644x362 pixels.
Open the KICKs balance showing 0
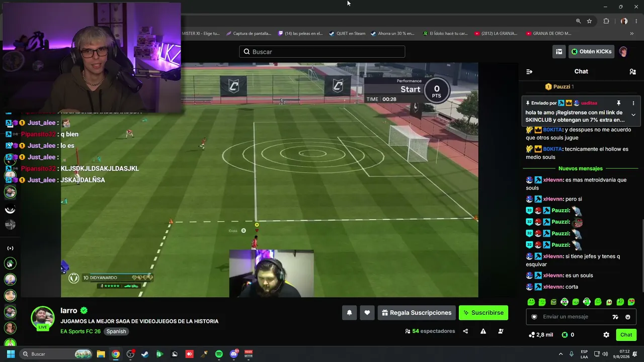click(x=568, y=335)
